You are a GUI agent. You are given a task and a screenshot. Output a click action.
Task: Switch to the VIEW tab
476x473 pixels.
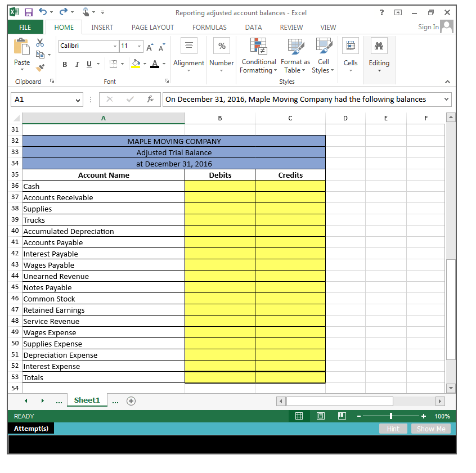click(328, 28)
